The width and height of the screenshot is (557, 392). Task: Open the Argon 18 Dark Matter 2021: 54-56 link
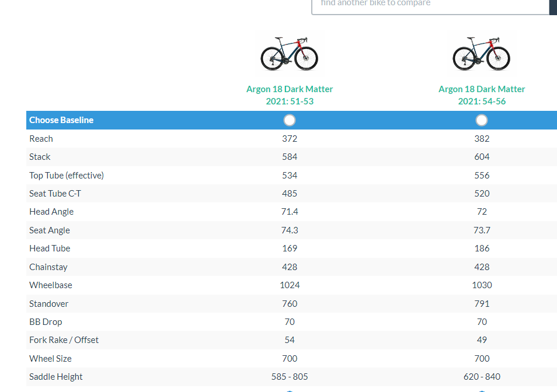click(x=482, y=95)
